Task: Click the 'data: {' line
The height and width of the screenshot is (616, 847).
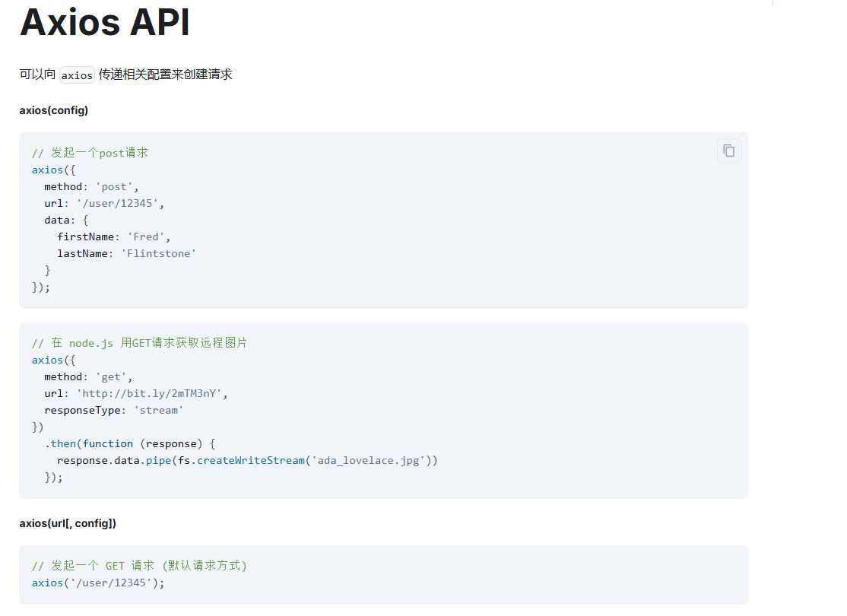Action: pos(66,220)
